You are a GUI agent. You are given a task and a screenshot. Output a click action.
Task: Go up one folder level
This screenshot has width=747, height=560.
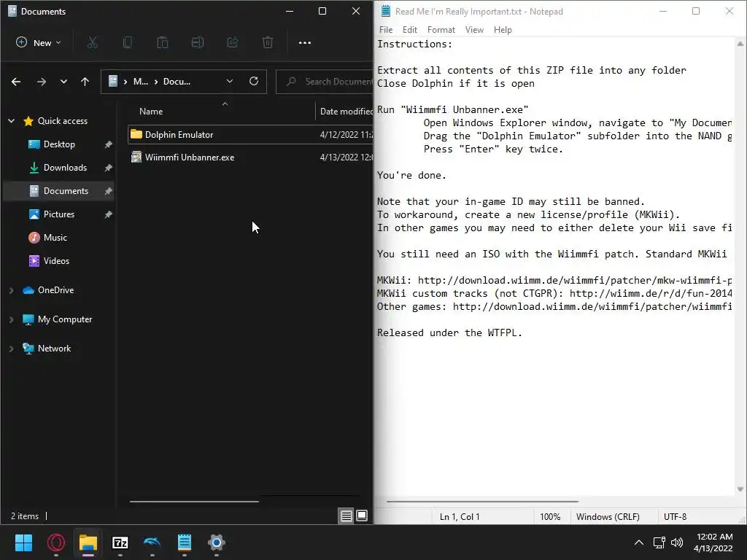point(85,82)
